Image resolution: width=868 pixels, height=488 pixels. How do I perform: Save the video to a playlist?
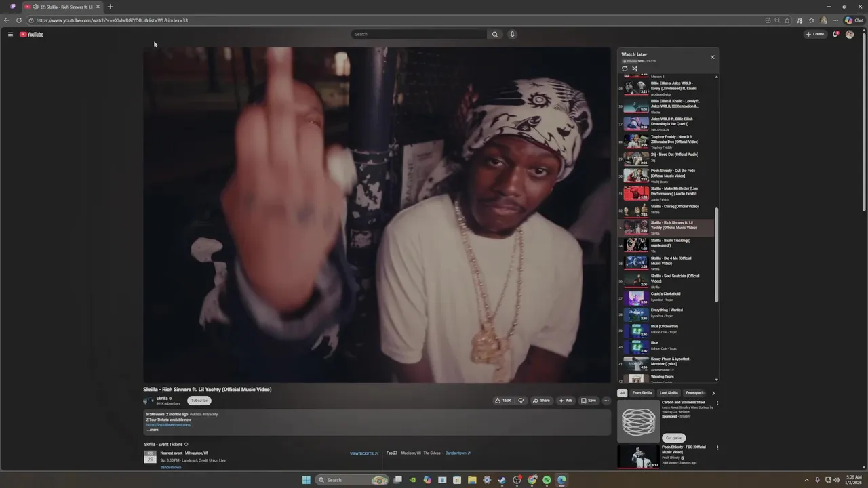coord(589,401)
